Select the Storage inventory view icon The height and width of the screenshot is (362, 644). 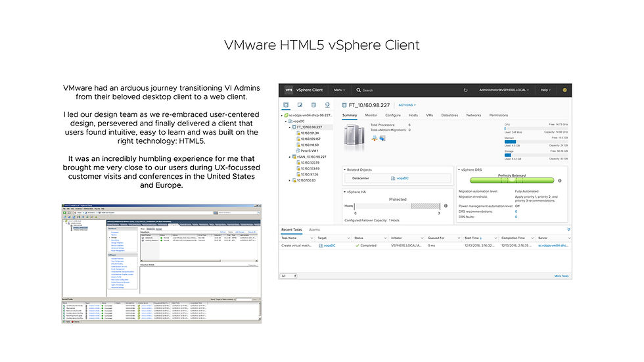(313, 105)
